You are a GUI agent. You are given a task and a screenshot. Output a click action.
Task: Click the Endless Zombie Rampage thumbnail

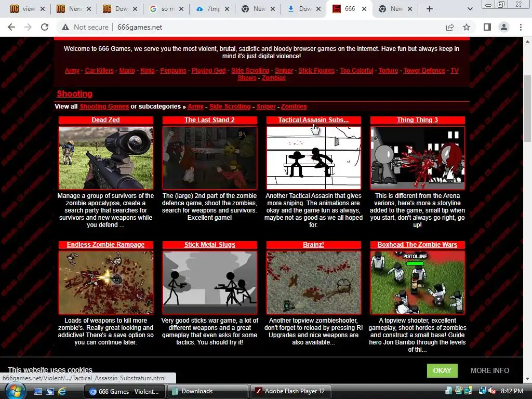point(106,282)
